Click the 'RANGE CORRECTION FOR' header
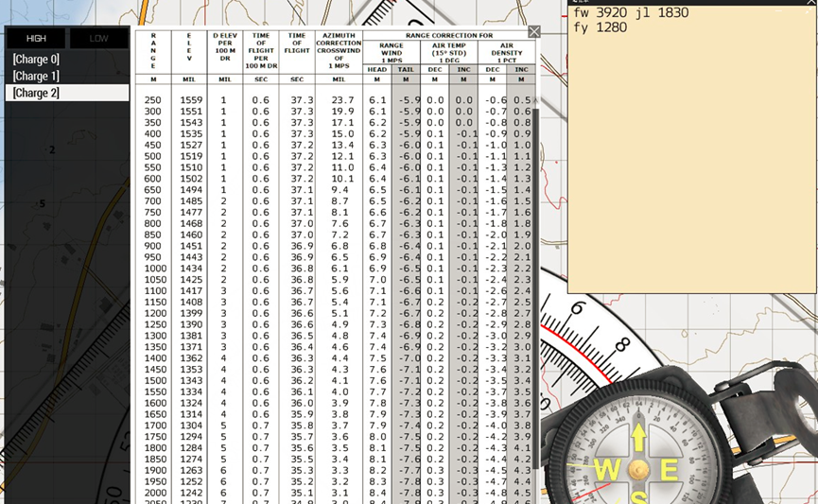Screen dimensions: 818x504 pyautogui.click(x=449, y=36)
